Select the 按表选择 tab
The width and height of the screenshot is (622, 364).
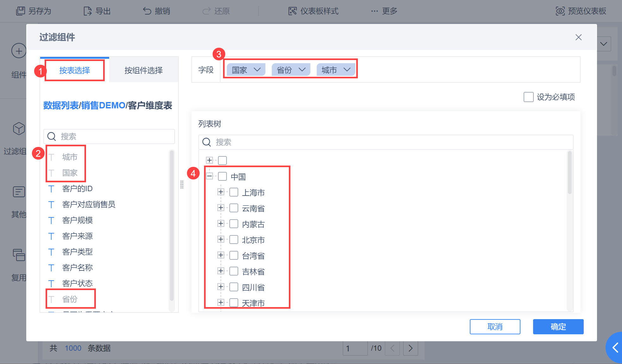point(75,70)
